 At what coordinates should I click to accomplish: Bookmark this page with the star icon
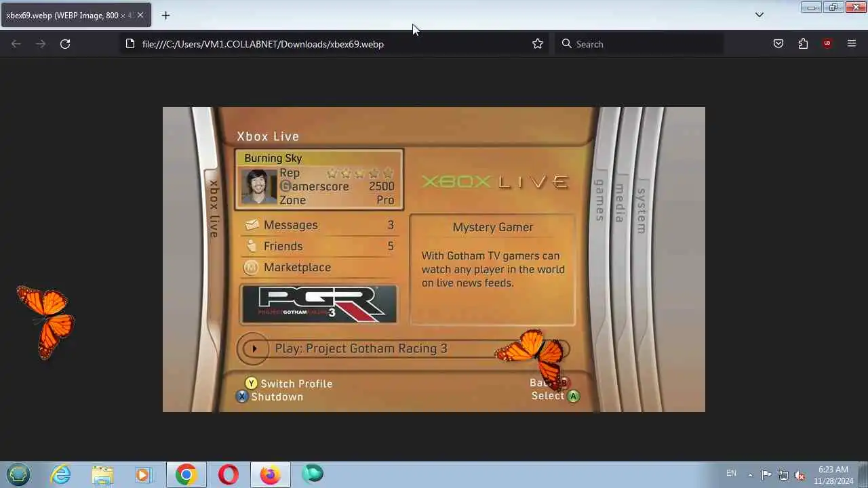[x=538, y=44]
